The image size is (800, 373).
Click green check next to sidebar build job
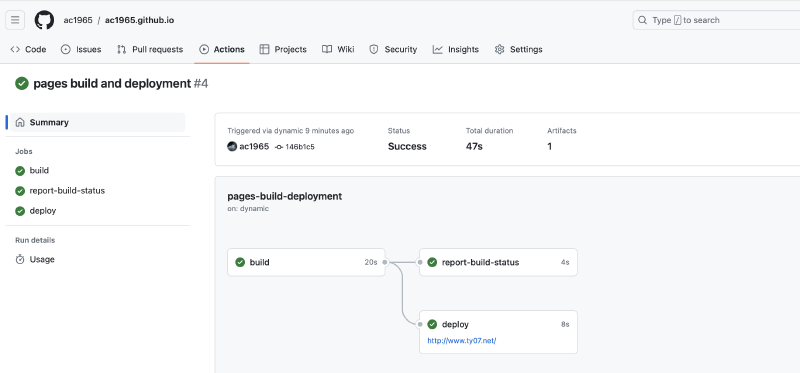[20, 171]
